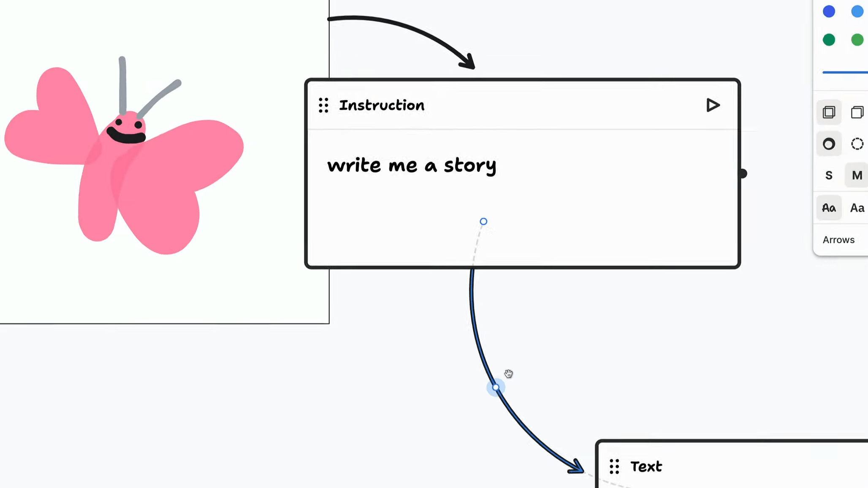868x488 pixels.
Task: Select the medium text size option
Action: pyautogui.click(x=857, y=175)
